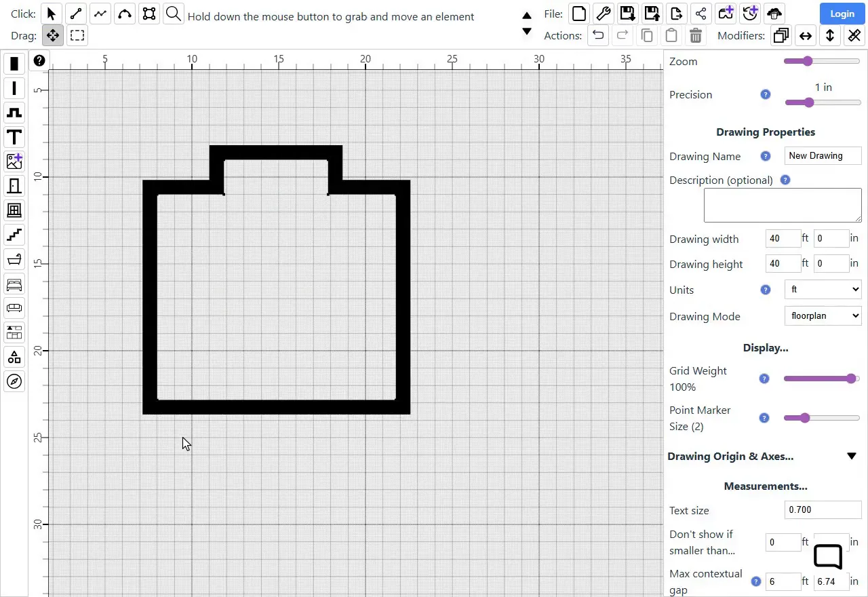Select the arrow pointer click tool
The width and height of the screenshot is (868, 597).
pos(52,14)
